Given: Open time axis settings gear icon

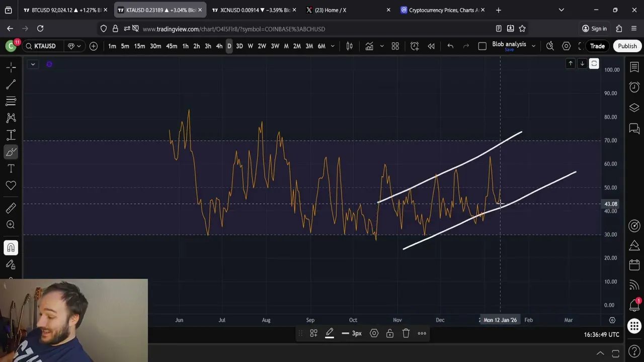Looking at the screenshot, I should (612, 320).
